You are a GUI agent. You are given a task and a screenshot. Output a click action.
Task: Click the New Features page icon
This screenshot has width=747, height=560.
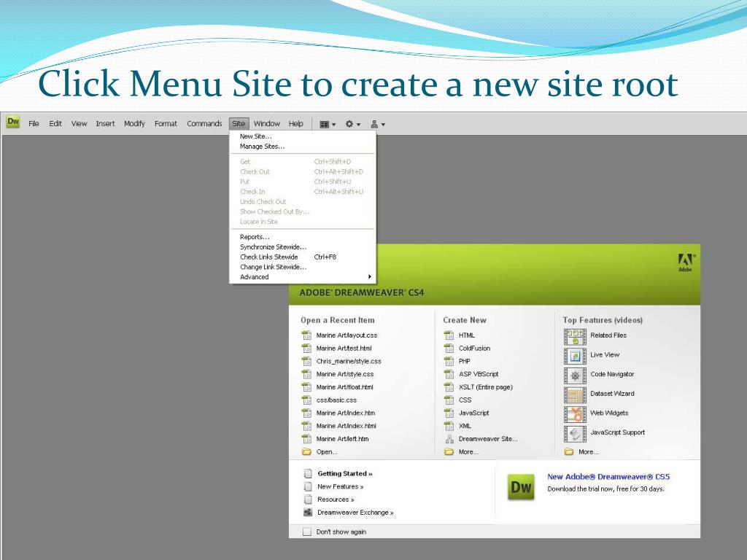click(309, 486)
